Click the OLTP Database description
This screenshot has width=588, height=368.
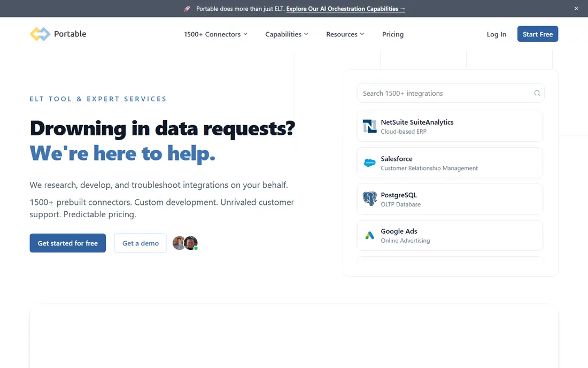click(400, 204)
